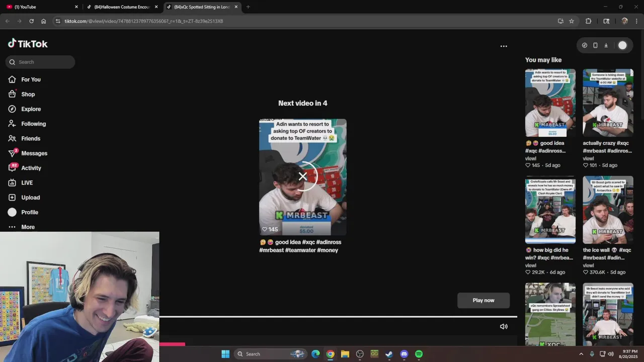This screenshot has height=362, width=644.
Task: Click the system volume tray icon
Action: [611, 354]
